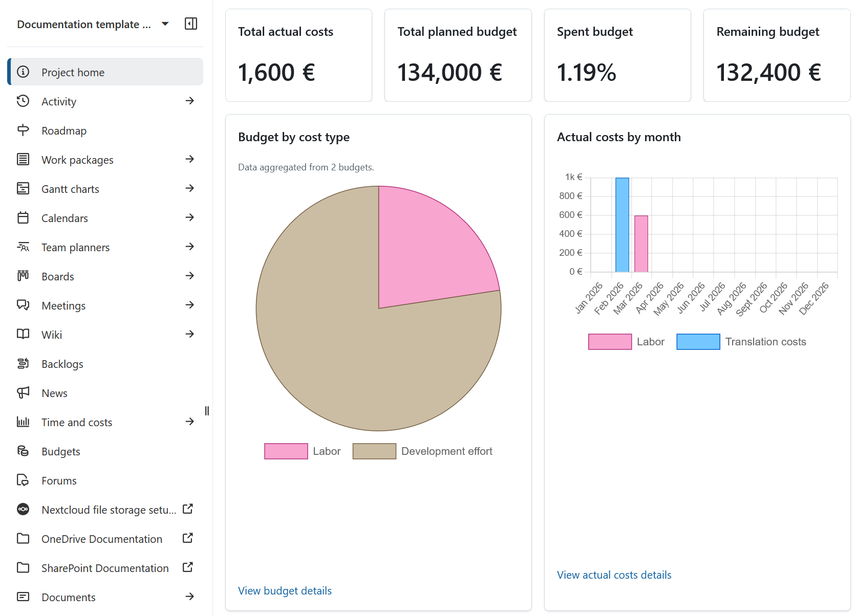This screenshot has height=616, width=856.
Task: Open the Nextcloud file storage external link icon
Action: click(x=188, y=509)
